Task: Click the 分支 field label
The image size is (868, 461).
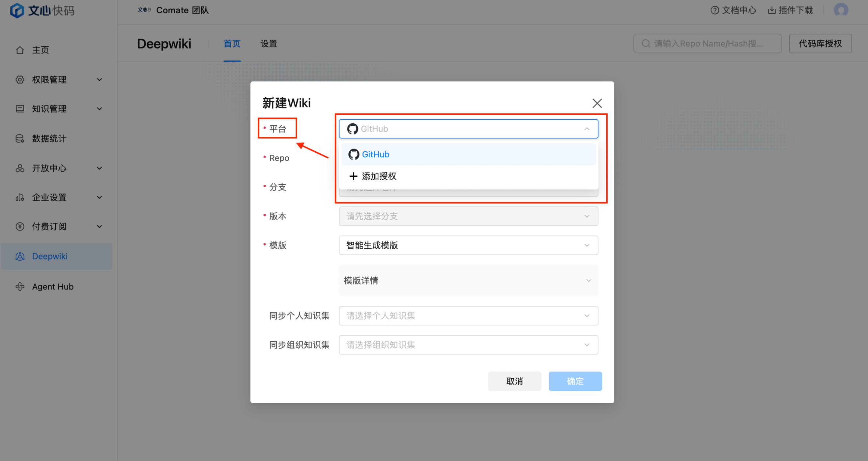Action: pyautogui.click(x=278, y=187)
